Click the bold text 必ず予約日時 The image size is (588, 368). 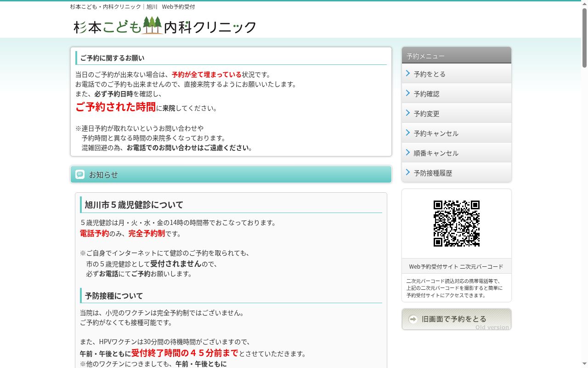pyautogui.click(x=114, y=94)
